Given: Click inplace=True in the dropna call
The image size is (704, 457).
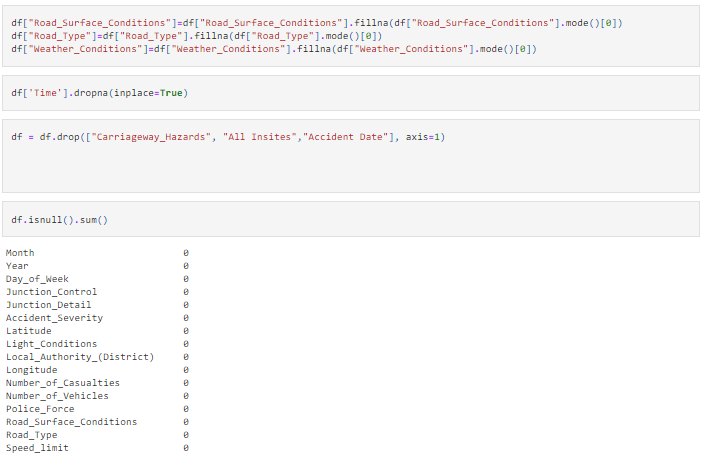Looking at the screenshot, I should pyautogui.click(x=148, y=93).
